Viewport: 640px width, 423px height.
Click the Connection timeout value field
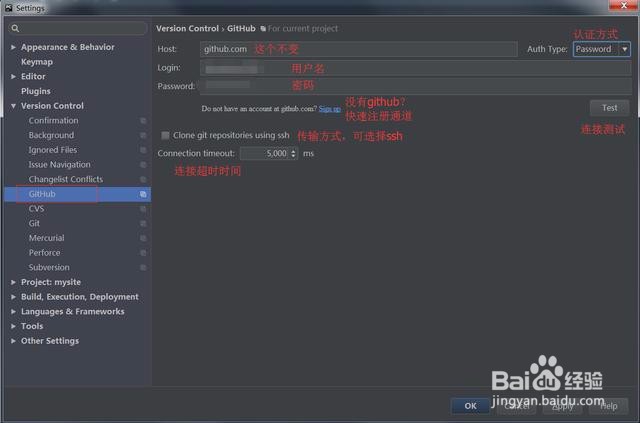265,154
